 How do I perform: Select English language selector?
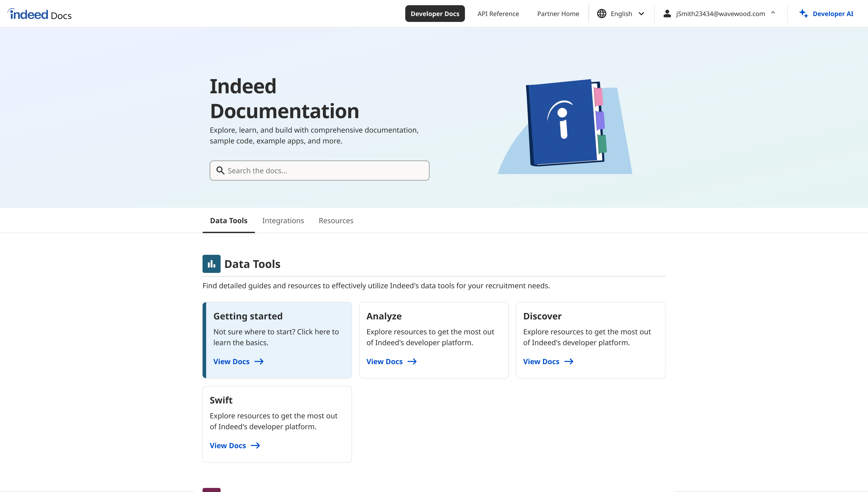(621, 14)
